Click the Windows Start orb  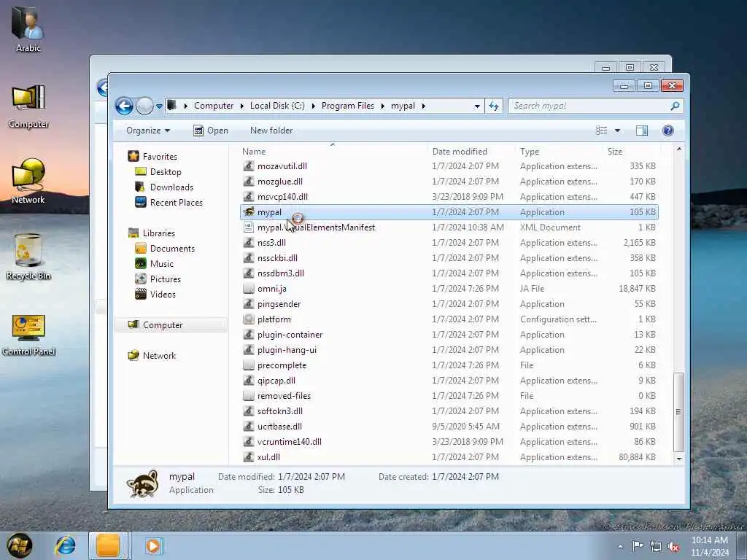click(20, 545)
